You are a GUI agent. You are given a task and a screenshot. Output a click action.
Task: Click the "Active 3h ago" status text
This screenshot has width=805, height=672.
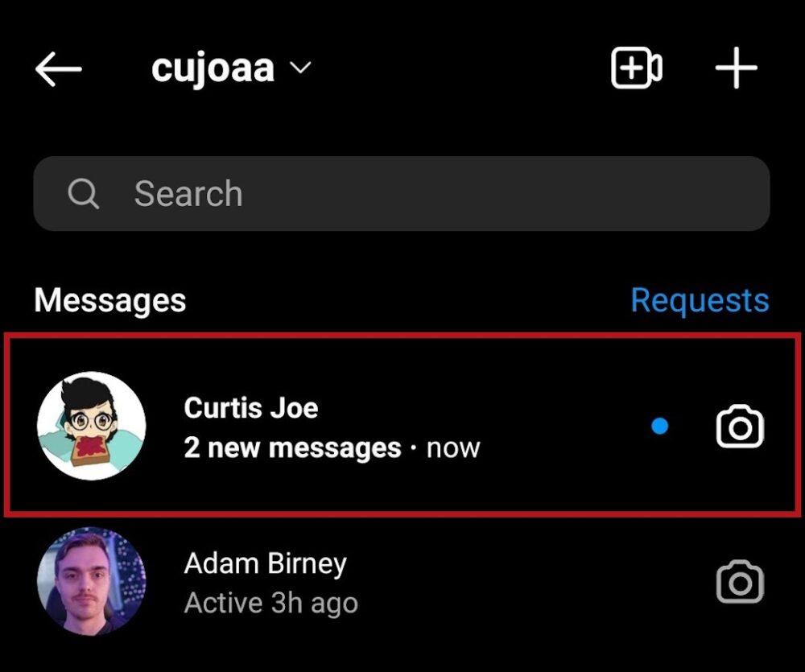(x=271, y=603)
